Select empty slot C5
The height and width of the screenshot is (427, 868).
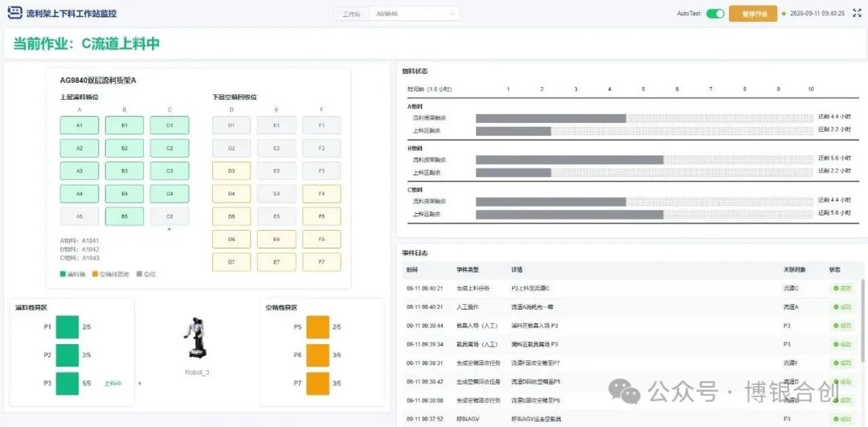click(x=170, y=216)
